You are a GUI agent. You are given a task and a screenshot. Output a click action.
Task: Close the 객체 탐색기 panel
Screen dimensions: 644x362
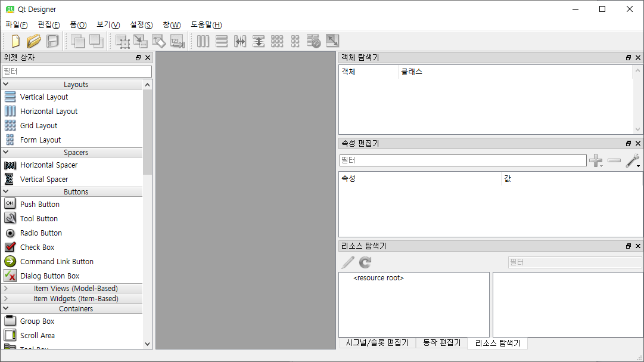click(638, 58)
